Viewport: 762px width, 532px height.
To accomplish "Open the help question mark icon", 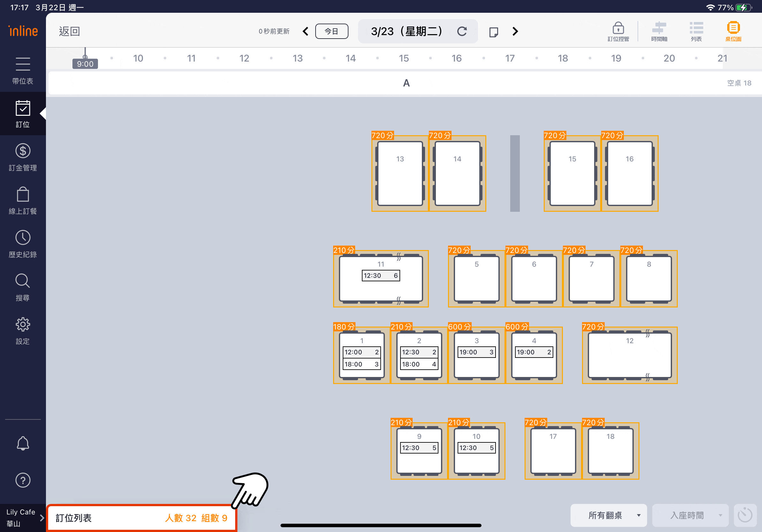I will tap(23, 480).
